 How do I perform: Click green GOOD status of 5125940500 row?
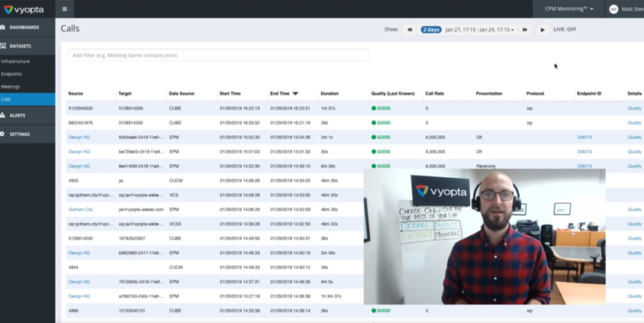coord(381,109)
